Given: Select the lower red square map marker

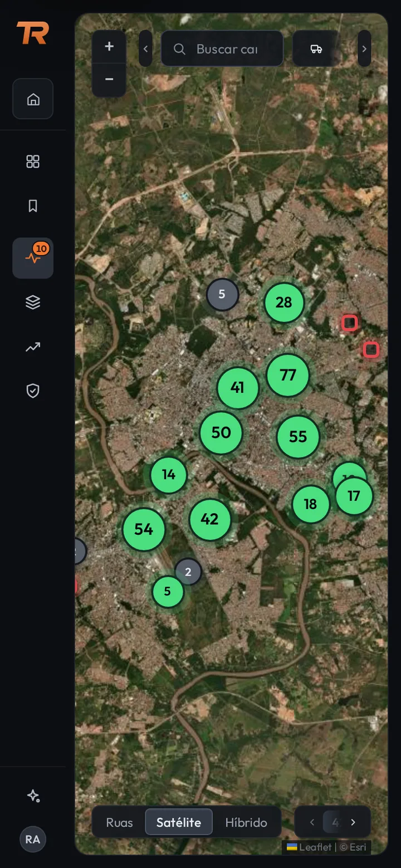Looking at the screenshot, I should 371,350.
